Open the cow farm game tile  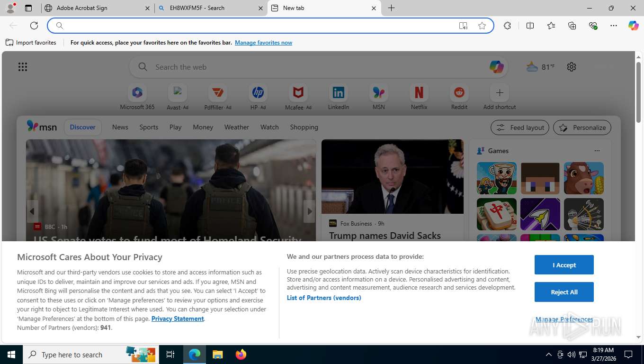point(584,178)
